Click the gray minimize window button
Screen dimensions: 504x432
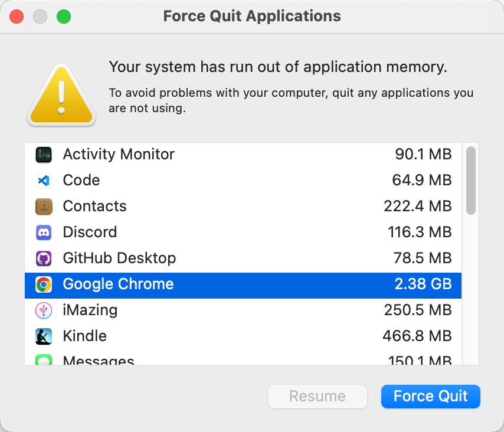40,17
